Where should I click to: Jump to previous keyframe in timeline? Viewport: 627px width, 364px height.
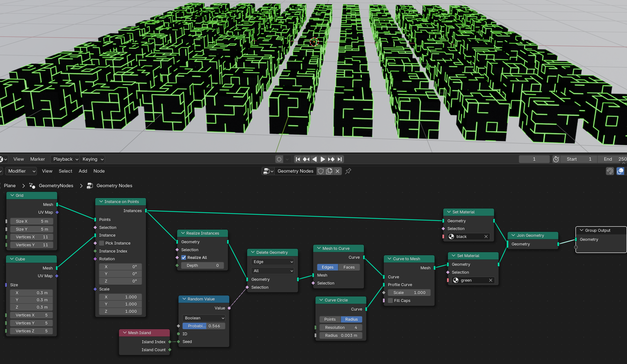click(306, 159)
